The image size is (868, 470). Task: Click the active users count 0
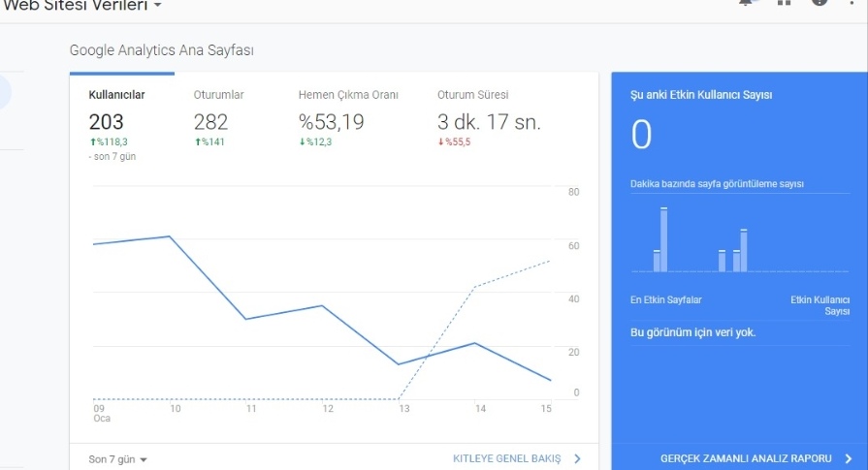click(642, 135)
